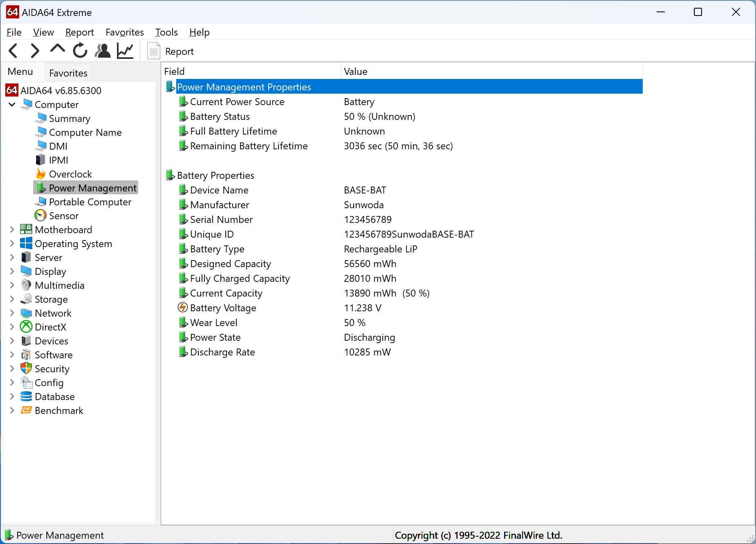Click the Portable Computer laptop icon
This screenshot has height=544, width=756.
[x=40, y=202]
